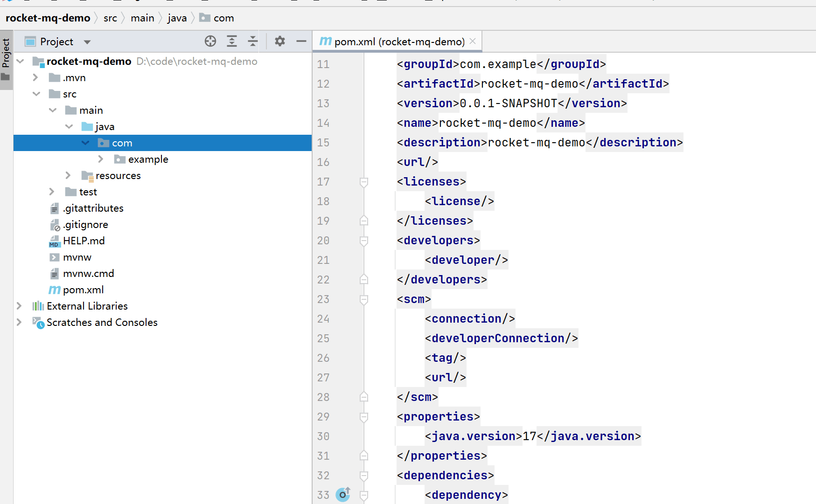
Task: Select the com package row
Action: pos(162,143)
